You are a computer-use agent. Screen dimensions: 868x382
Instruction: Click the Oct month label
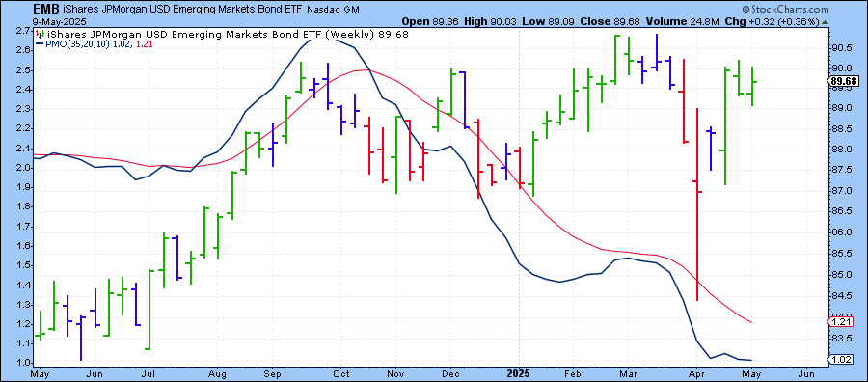pos(341,373)
